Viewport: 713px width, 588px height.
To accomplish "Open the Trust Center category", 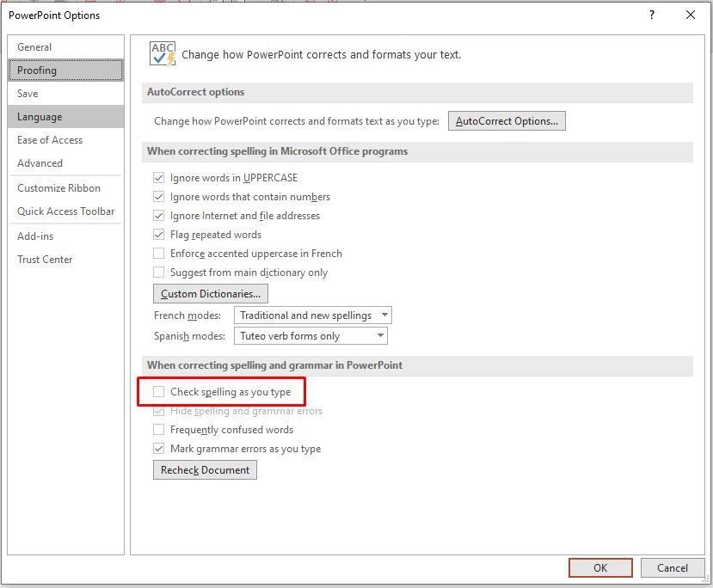I will click(65, 260).
